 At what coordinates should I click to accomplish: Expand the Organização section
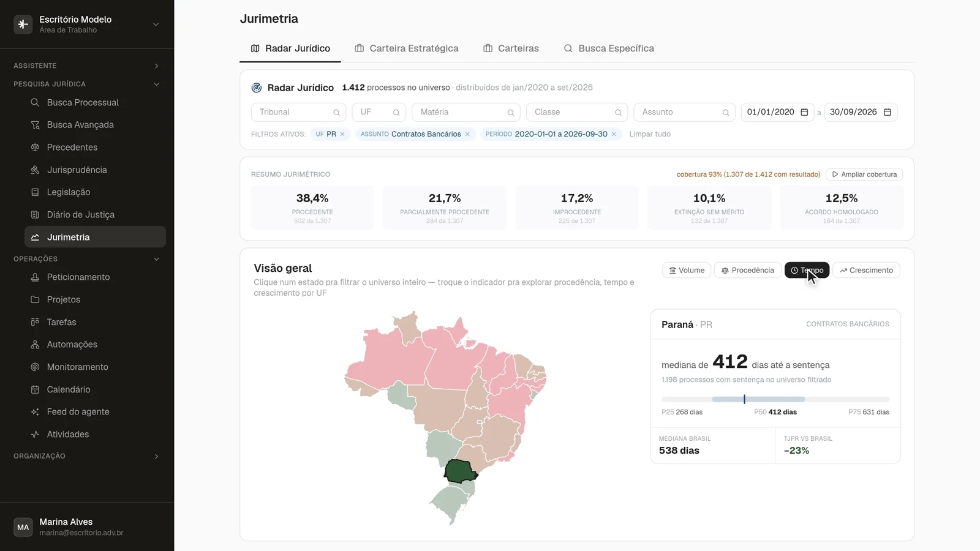tap(87, 456)
